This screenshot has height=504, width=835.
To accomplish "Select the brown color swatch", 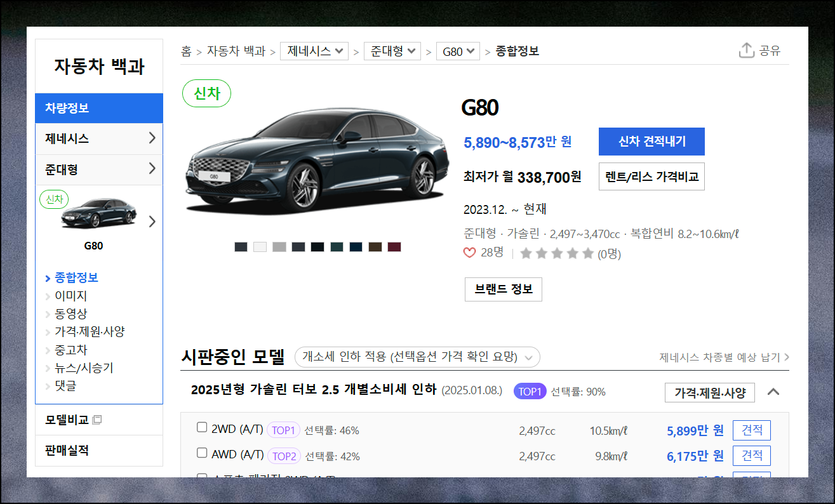I will pos(375,247).
